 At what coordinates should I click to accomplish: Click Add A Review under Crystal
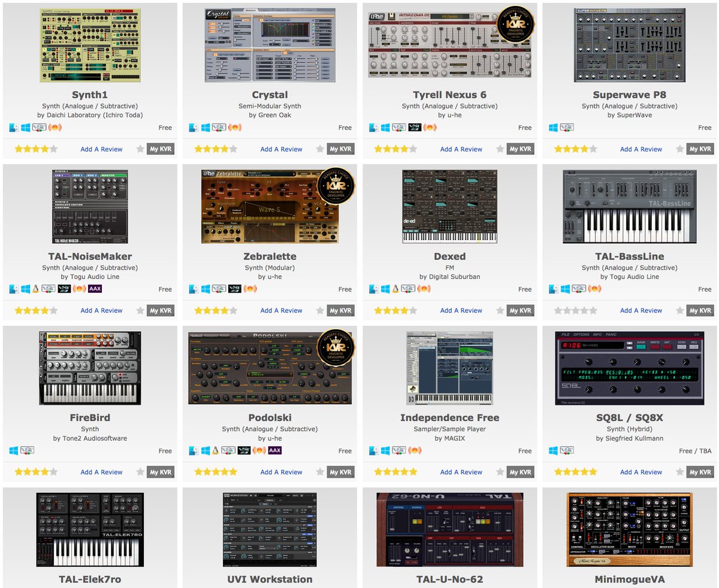point(282,149)
